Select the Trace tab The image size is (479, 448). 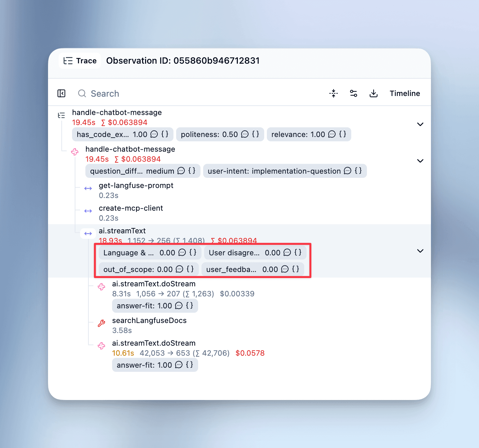point(80,61)
